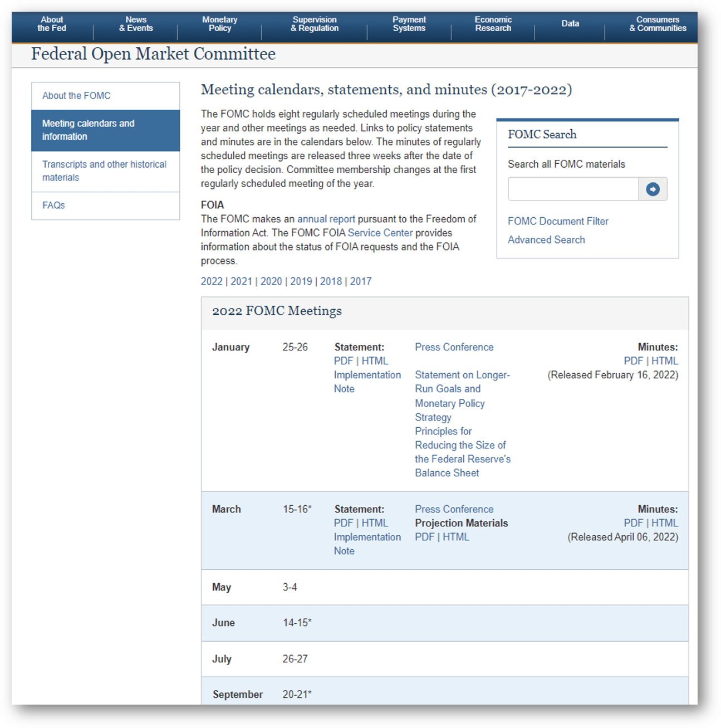Screen dimensions: 721x728
Task: Open March Implementation Note link
Action: pyautogui.click(x=367, y=544)
